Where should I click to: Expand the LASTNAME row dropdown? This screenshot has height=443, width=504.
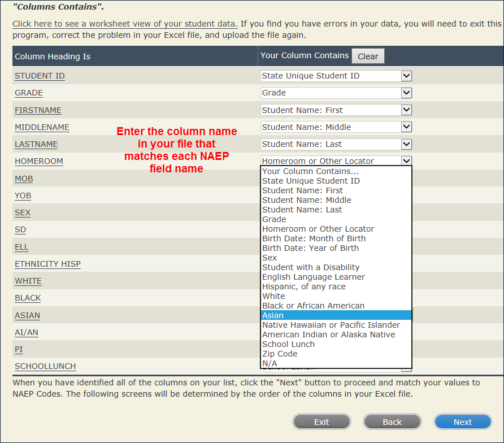[x=406, y=144]
